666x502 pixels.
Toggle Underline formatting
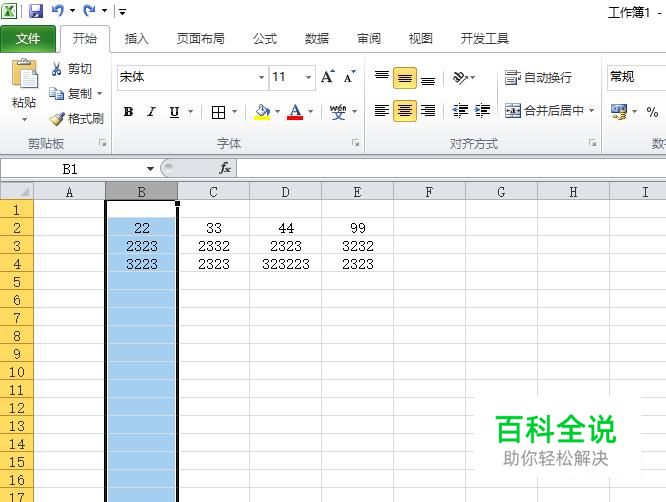click(x=174, y=112)
